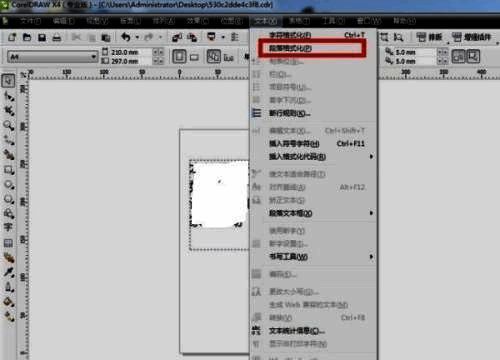
Task: Open the 文件 menu
Action: click(30, 21)
